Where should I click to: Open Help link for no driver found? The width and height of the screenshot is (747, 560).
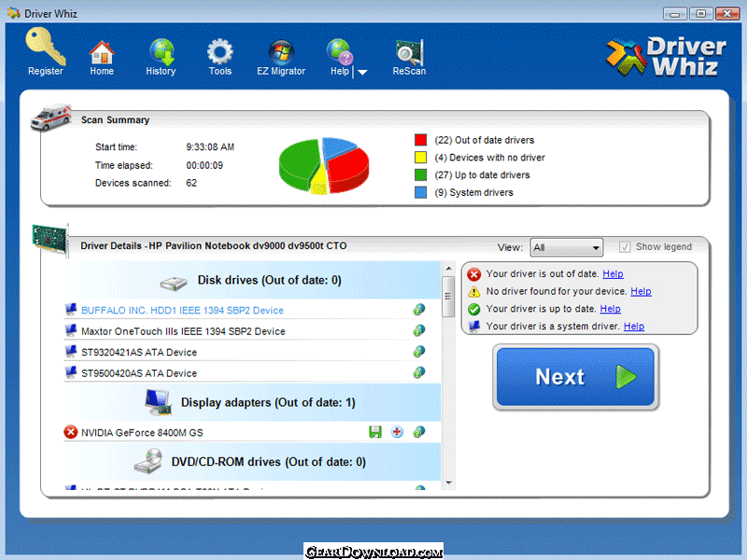point(641,291)
